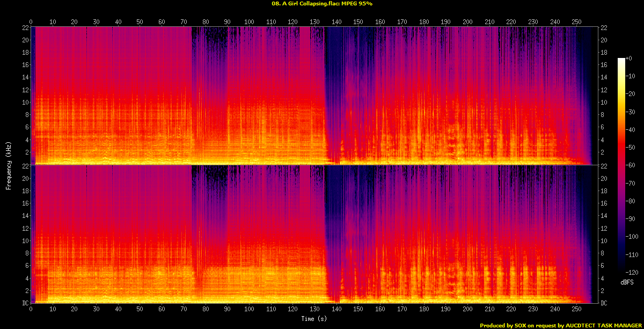Click the top-left '22' kHz frequency label
Screen dimensions: 644x329
pos(25,28)
